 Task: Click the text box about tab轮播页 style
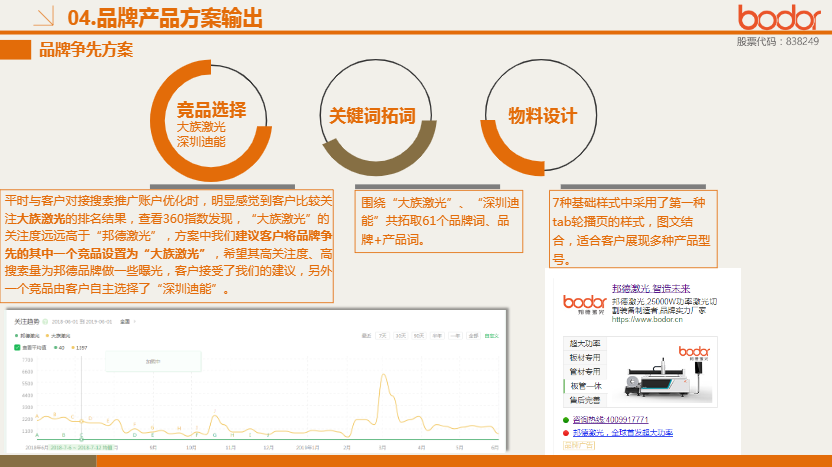coord(634,229)
